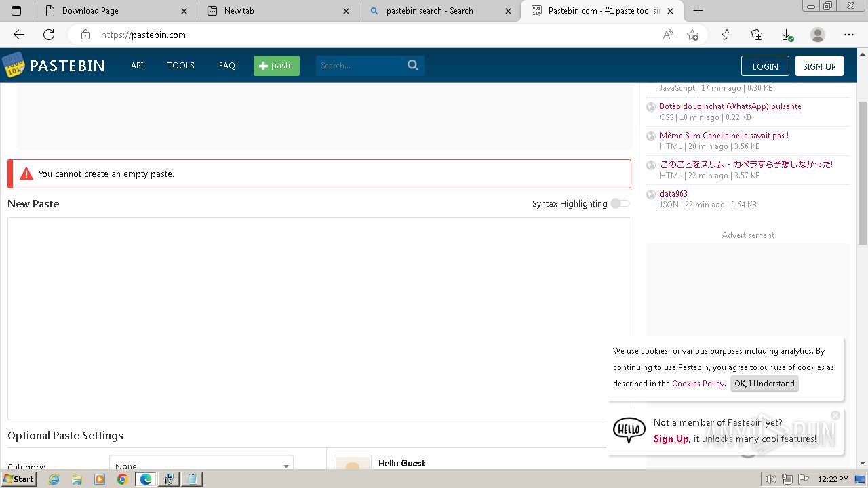Click the Pastebin logo icon
The width and height of the screenshot is (868, 488).
point(13,65)
